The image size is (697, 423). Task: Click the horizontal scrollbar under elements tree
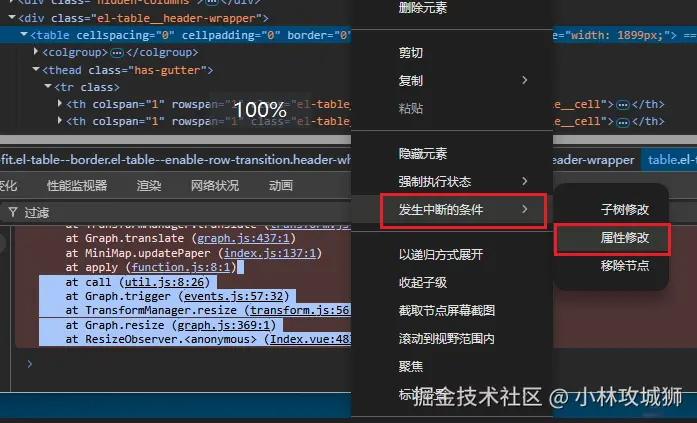tap(176, 140)
